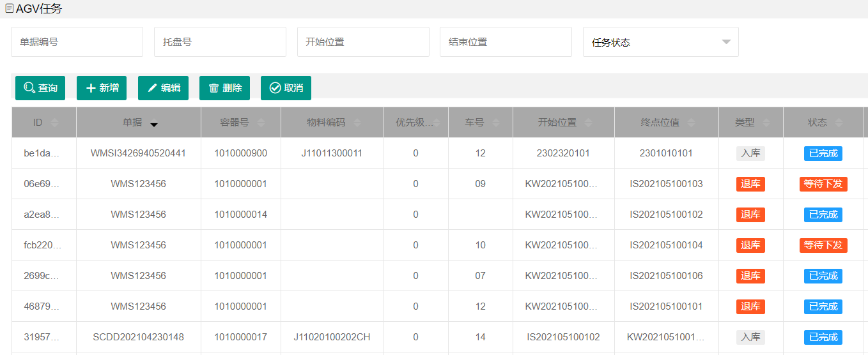Click into 结束位置 filter field
Viewport: 868px width, 355px height.
pyautogui.click(x=506, y=42)
